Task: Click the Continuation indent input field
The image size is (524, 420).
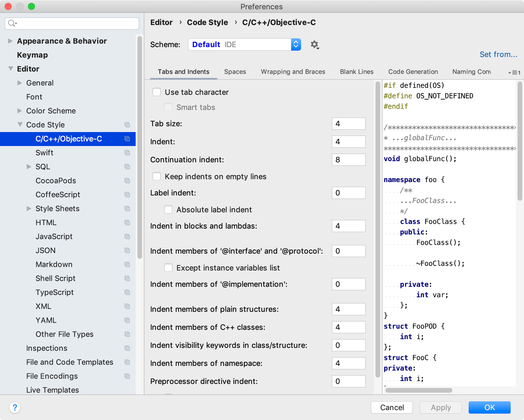Action: coord(349,160)
